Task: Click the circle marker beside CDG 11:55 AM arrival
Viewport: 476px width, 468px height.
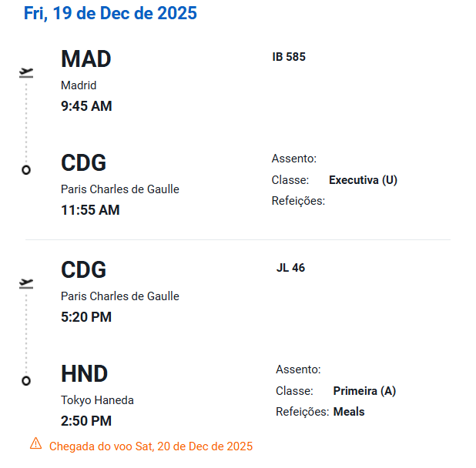Action: pos(26,169)
